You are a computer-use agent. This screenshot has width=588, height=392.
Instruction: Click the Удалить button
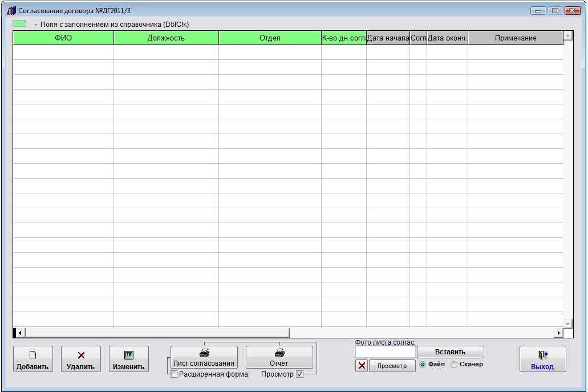point(81,359)
